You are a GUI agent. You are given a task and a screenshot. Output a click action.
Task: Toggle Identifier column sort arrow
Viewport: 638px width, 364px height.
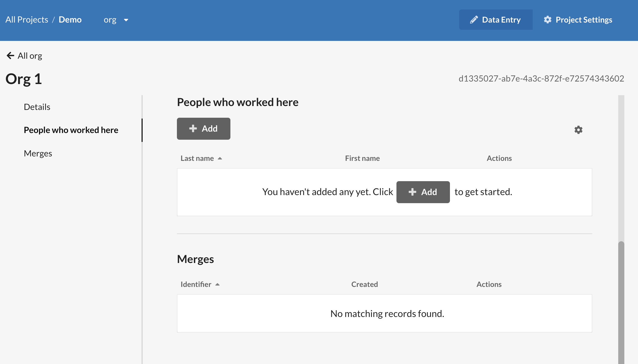click(218, 284)
